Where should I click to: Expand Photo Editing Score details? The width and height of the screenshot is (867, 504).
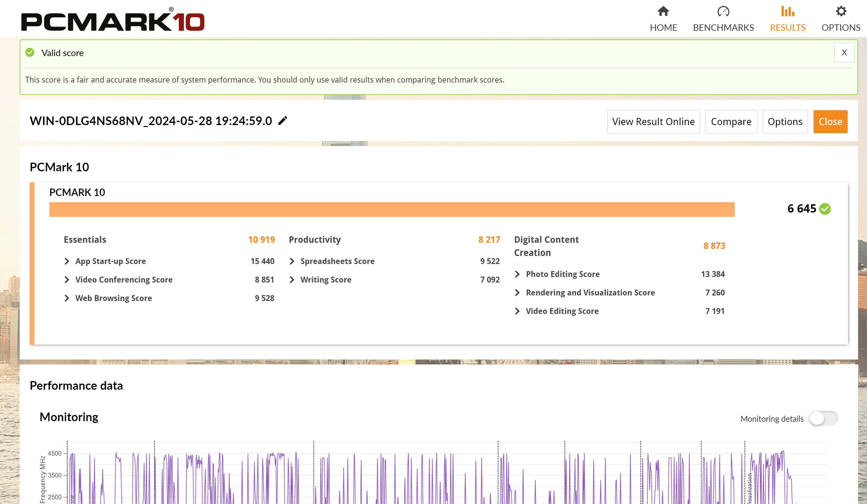click(x=517, y=274)
